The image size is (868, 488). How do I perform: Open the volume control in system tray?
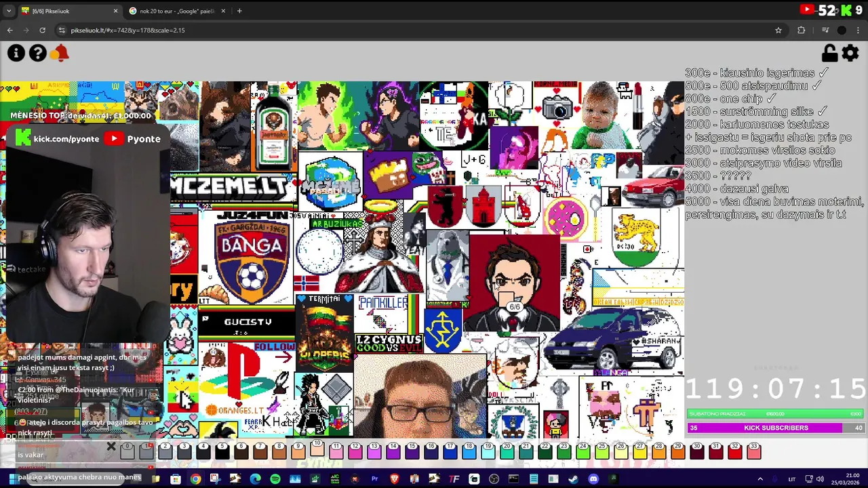point(820,480)
